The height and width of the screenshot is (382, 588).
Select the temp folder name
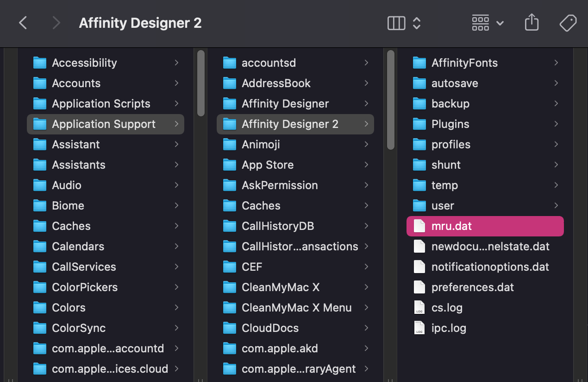pyautogui.click(x=444, y=185)
